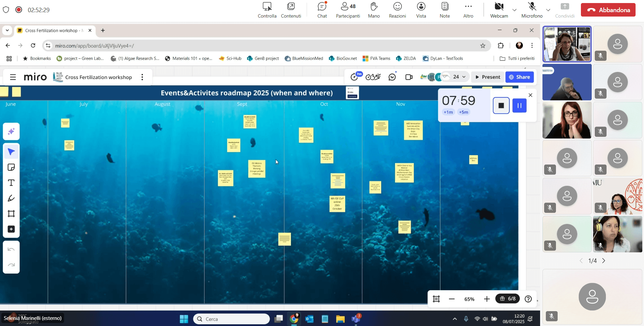Image resolution: width=644 pixels, height=326 pixels.
Task: Open Reazioni reactions menu
Action: tap(397, 10)
